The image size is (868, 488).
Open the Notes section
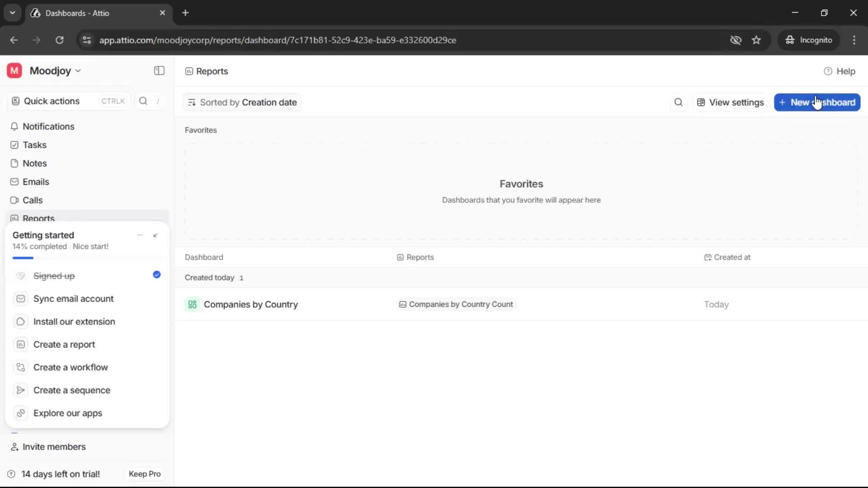pos(34,163)
